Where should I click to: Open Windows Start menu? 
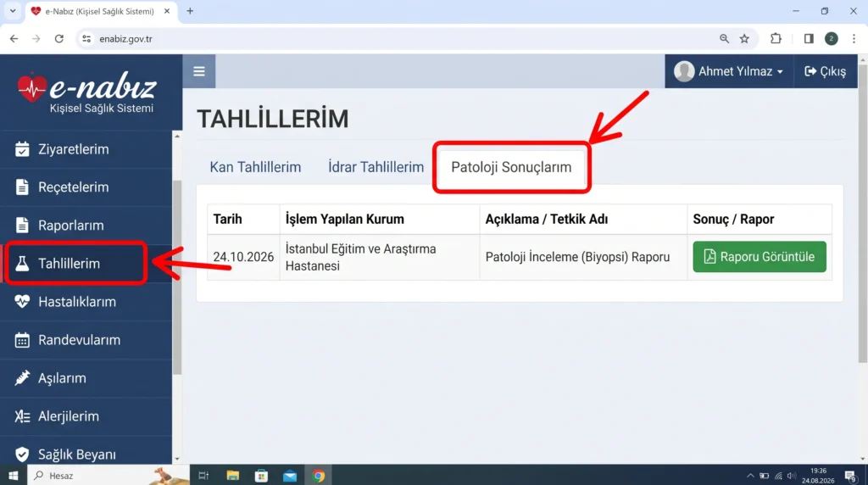point(14,476)
